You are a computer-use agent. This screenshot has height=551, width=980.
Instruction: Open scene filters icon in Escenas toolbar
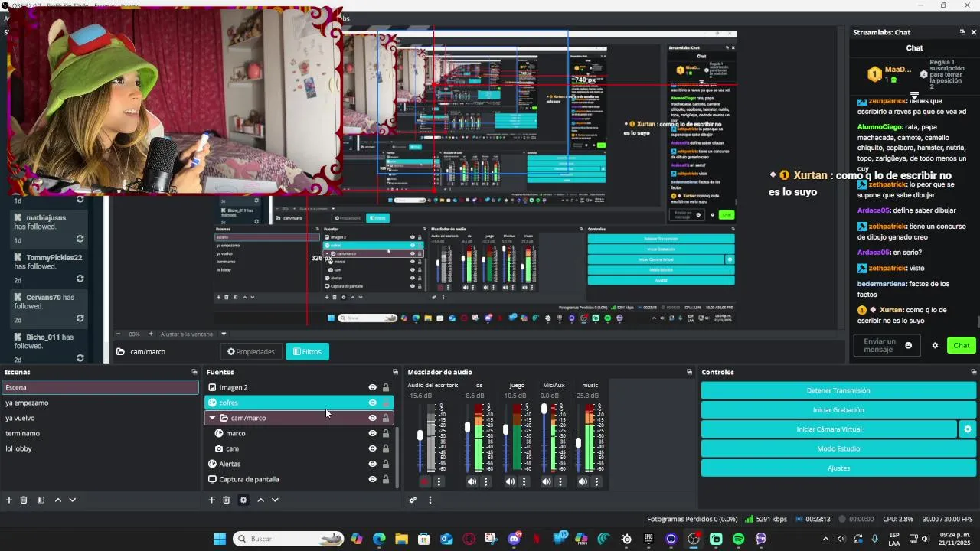tap(41, 500)
